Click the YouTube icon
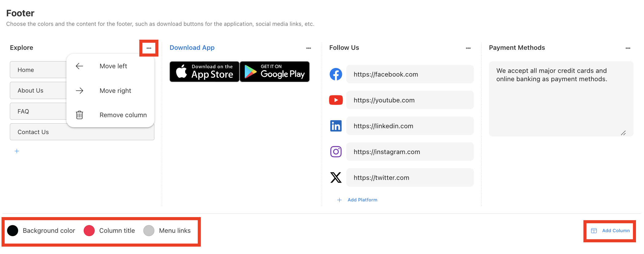Screen dimensions: 644x254 pyautogui.click(x=336, y=100)
